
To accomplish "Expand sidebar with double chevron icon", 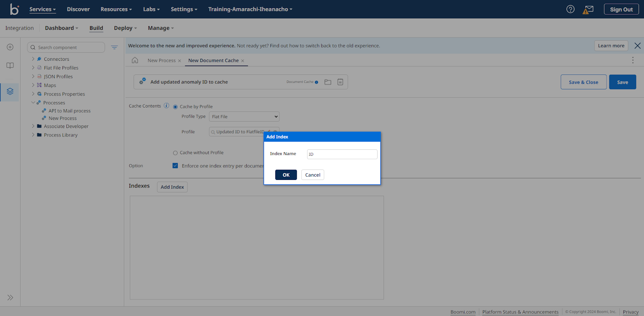I will click(10, 297).
